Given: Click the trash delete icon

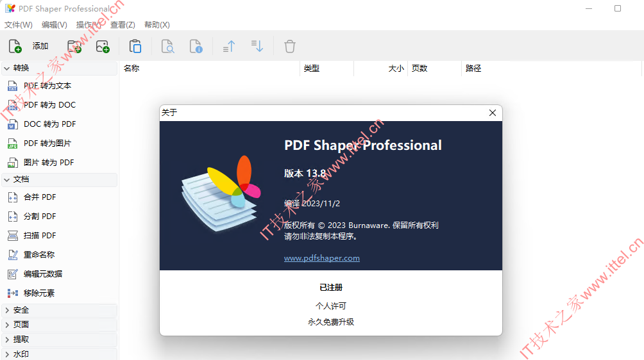Looking at the screenshot, I should [289, 46].
